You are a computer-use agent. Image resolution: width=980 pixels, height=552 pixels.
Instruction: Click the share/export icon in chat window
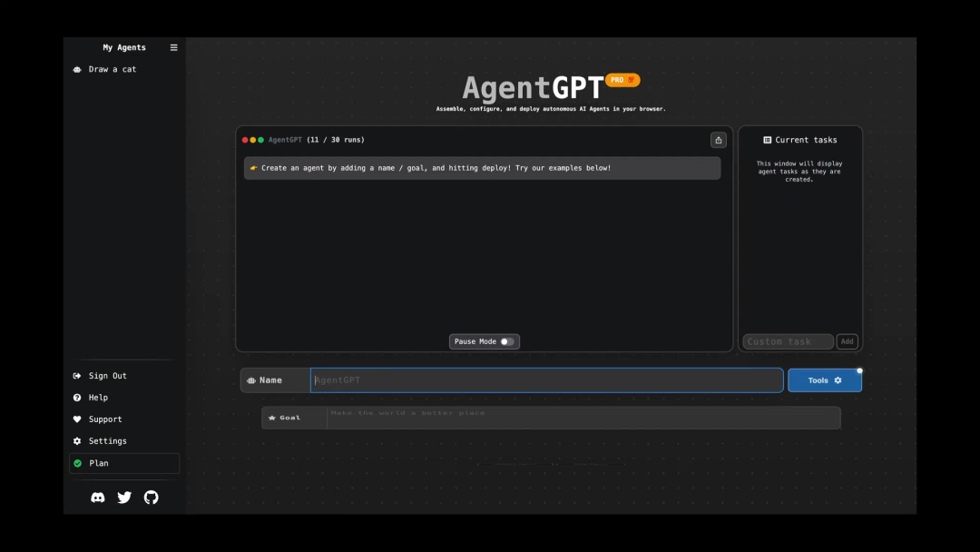[x=718, y=140]
